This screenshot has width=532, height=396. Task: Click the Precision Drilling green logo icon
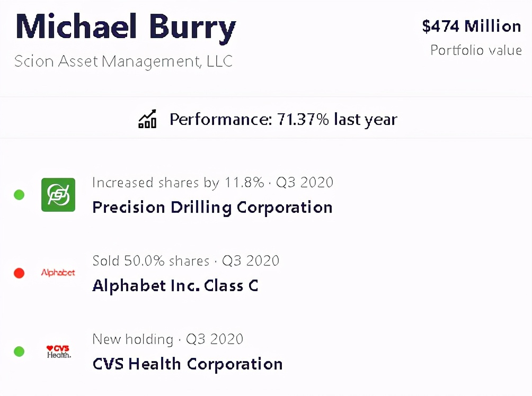(58, 195)
